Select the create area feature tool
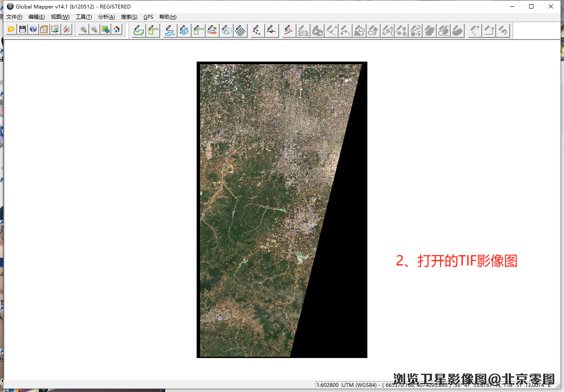 [x=139, y=31]
